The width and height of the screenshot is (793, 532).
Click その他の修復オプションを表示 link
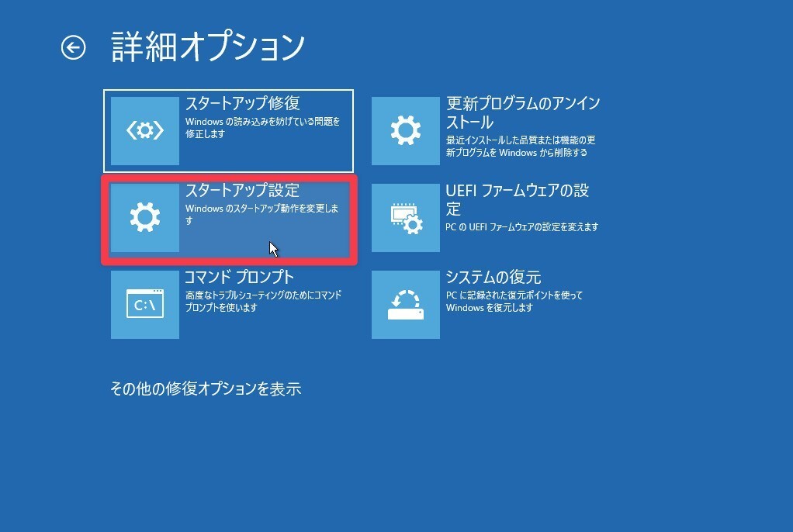coord(206,389)
